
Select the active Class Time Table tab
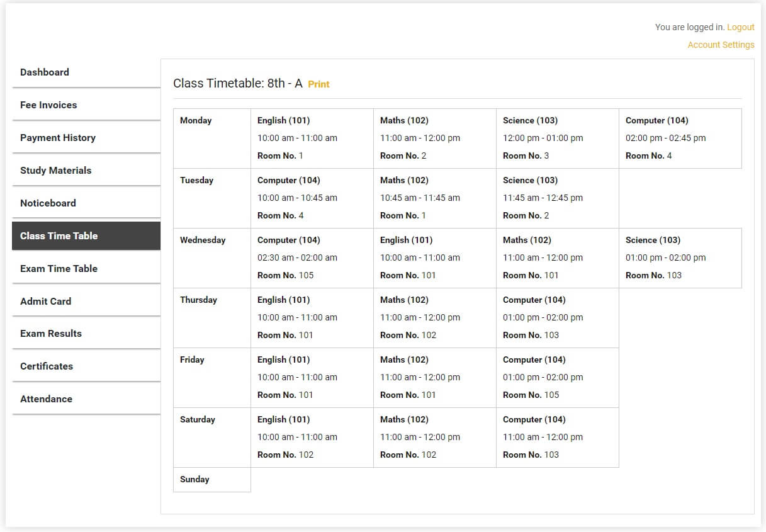(x=59, y=236)
